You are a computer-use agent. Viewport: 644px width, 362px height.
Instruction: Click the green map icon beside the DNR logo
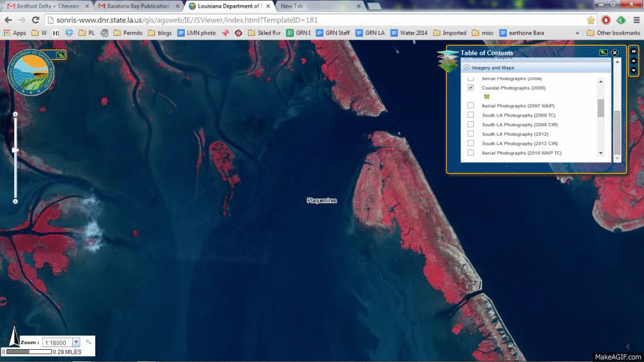pos(60,55)
